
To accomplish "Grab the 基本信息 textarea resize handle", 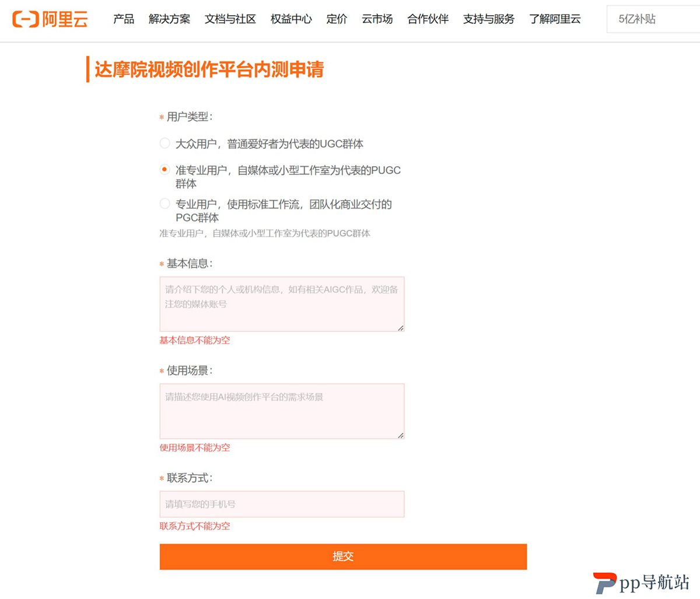I will coord(400,328).
